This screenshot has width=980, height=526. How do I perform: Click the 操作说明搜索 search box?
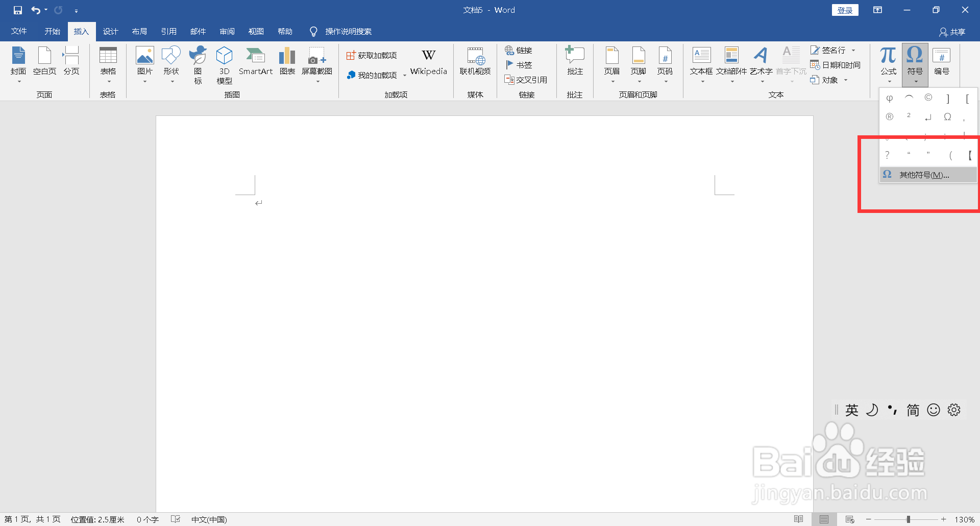(348, 31)
